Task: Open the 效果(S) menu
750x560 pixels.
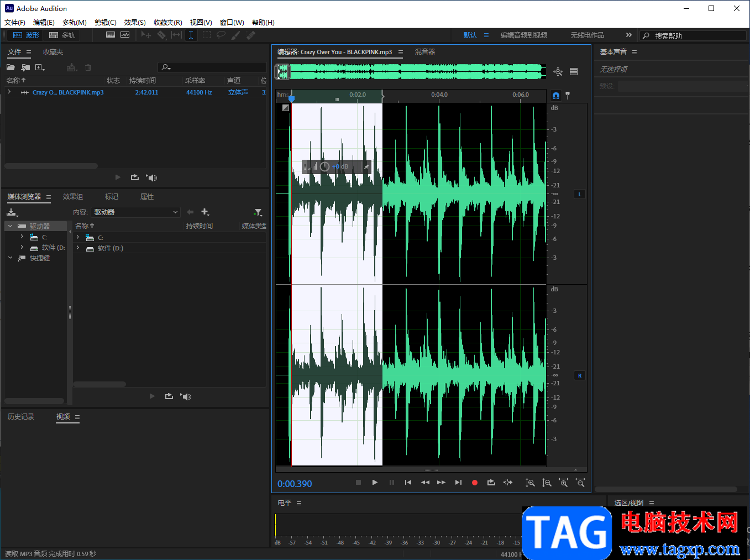Action: 135,23
